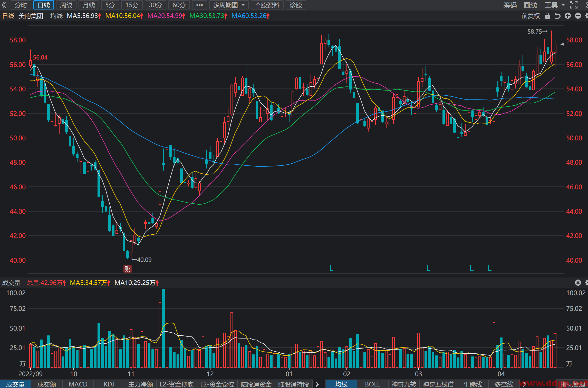The height and width of the screenshot is (388, 588).
Task: Open more periods via ellipsis button
Action: tap(199, 5)
